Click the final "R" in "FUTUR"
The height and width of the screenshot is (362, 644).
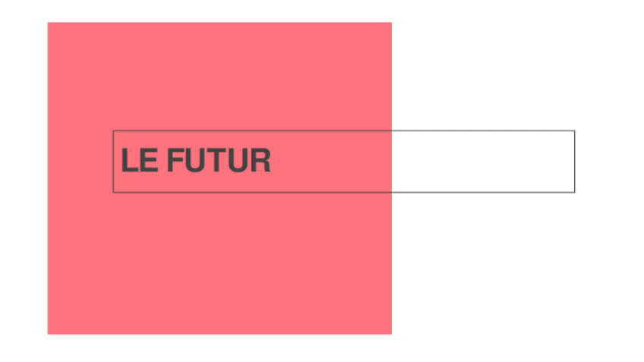point(260,161)
